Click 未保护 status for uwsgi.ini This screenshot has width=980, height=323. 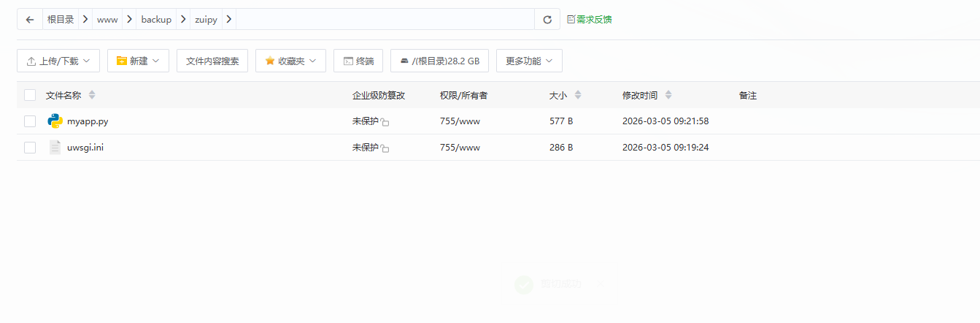point(366,148)
